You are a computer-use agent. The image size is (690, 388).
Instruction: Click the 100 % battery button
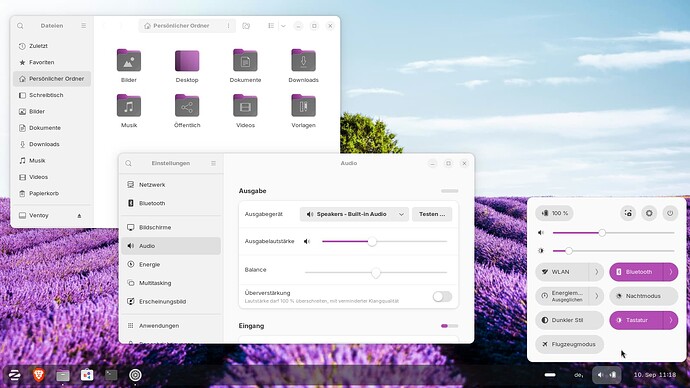[x=554, y=213]
